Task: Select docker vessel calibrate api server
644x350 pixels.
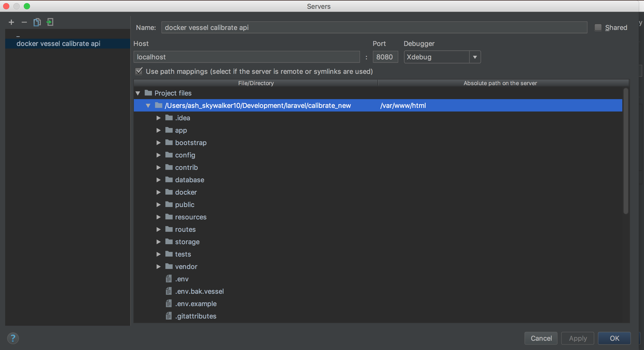Action: [68, 43]
